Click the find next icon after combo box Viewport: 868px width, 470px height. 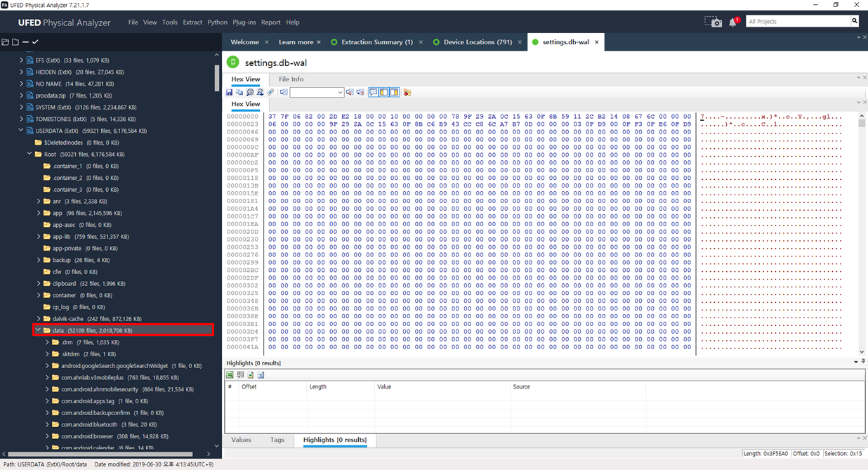[x=360, y=92]
